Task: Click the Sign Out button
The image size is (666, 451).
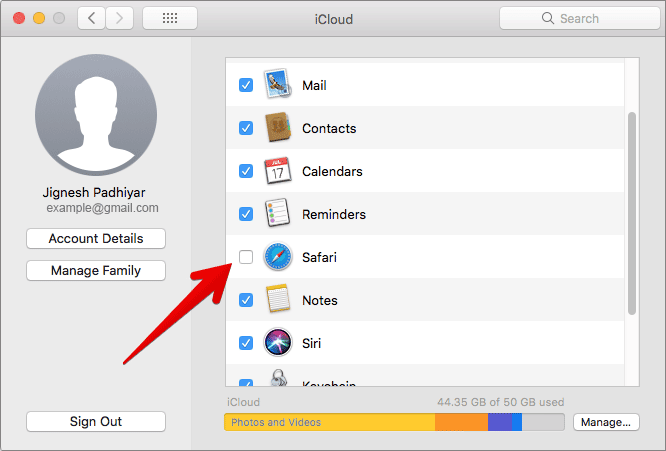Action: tap(96, 421)
